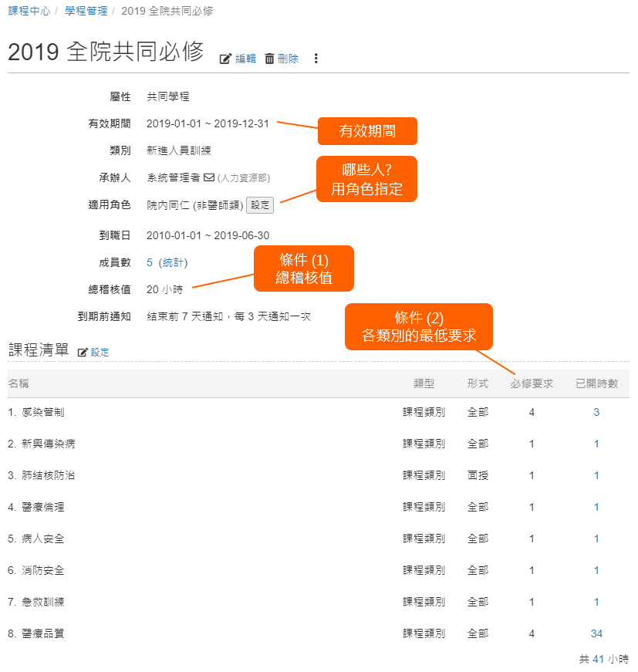Click the 必修要求 column header
Viewport: 638px width, 672px height.
click(532, 383)
